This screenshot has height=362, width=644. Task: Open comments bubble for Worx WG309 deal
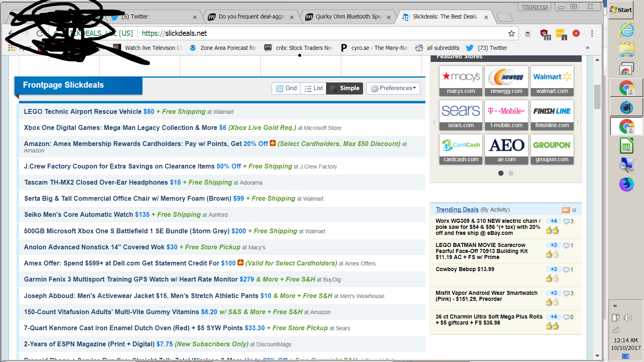pyautogui.click(x=566, y=222)
